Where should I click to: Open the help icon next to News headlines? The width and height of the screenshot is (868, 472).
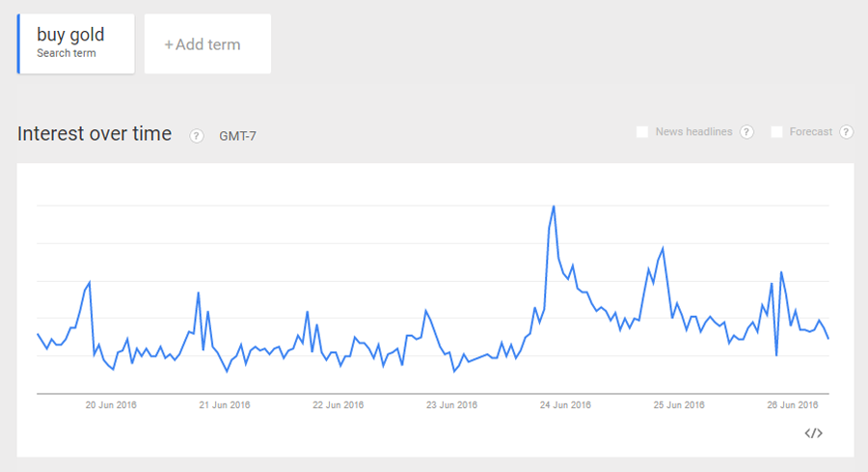point(746,132)
